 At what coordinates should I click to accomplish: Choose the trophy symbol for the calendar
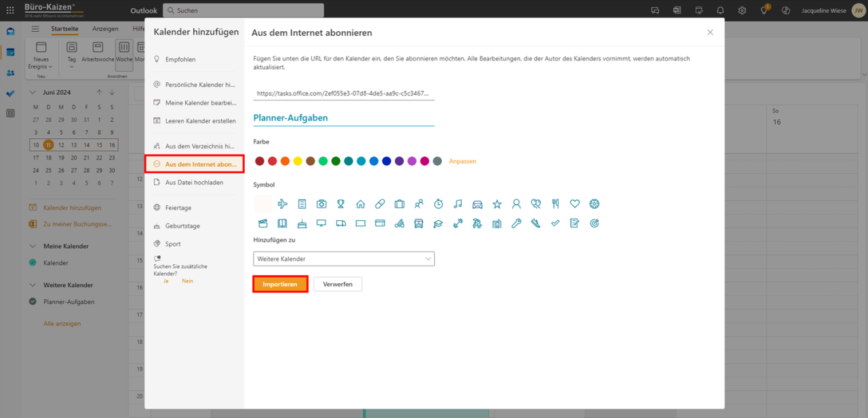point(340,203)
